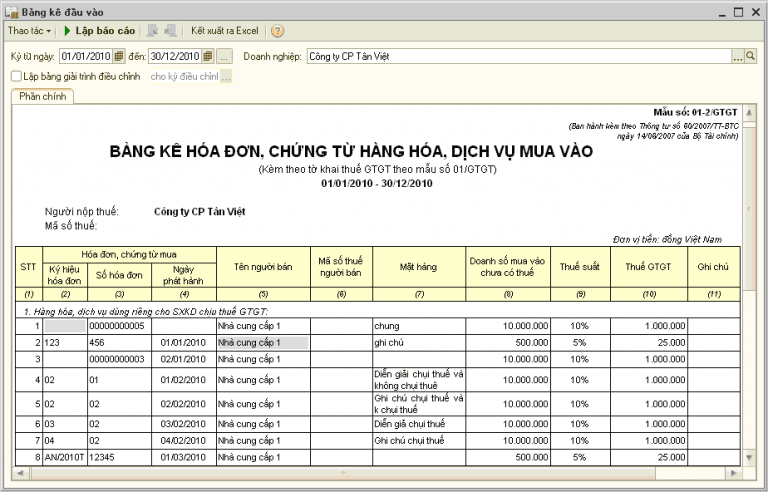Image resolution: width=768 pixels, height=492 pixels.
Task: Click Mặt hàng column header
Action: pos(418,267)
